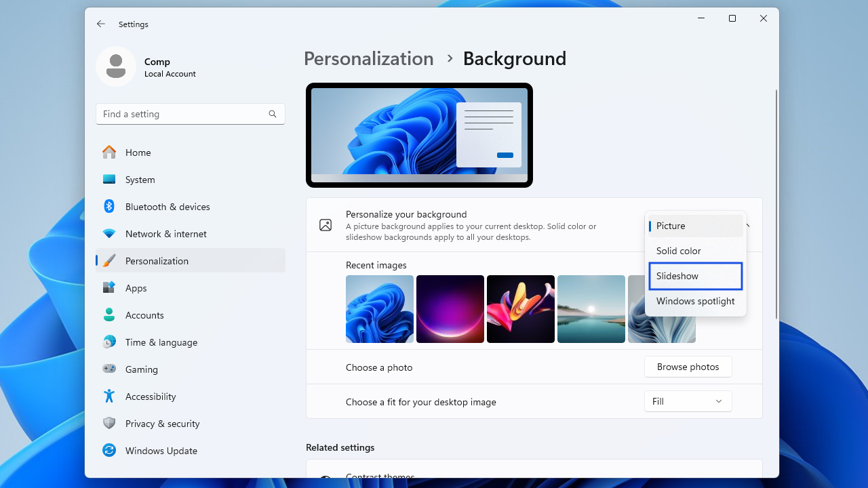
Task: Click the Home house icon
Action: 109,152
